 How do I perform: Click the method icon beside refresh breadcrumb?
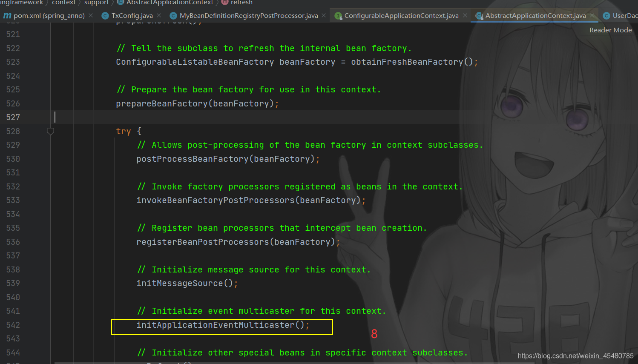click(225, 2)
